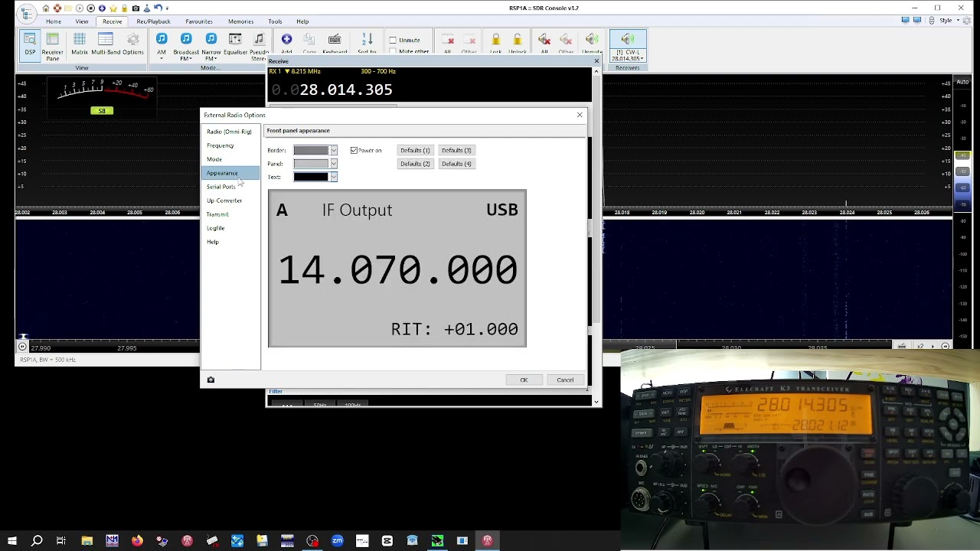Select Help in options list
The width and height of the screenshot is (980, 551).
pos(230,242)
